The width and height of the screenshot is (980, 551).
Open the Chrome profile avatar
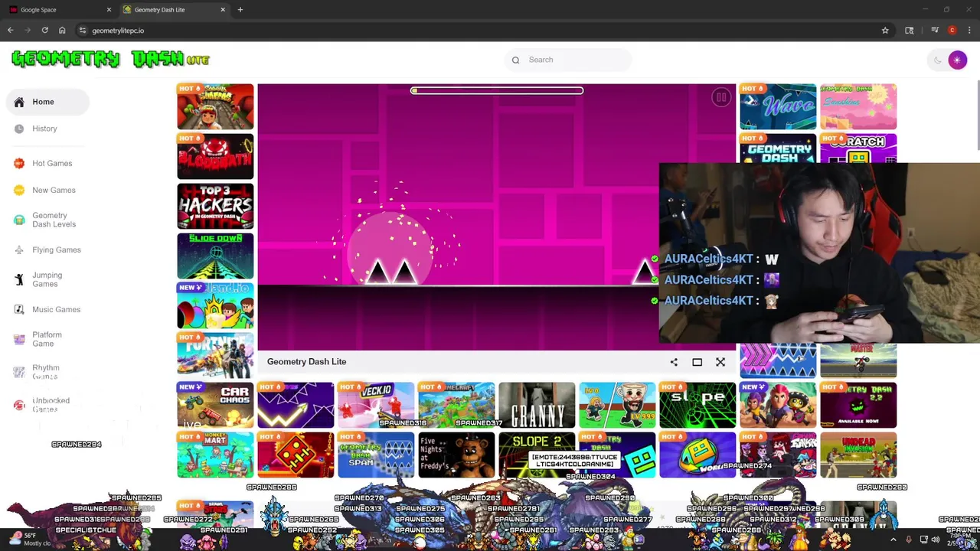pyautogui.click(x=952, y=31)
